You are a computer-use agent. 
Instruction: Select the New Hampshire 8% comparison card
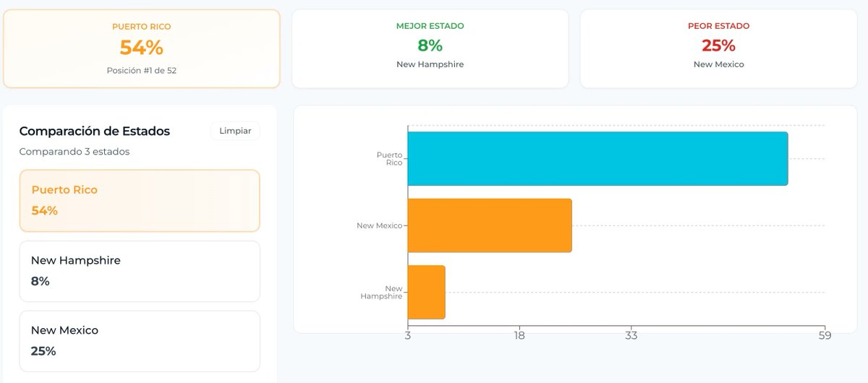(140, 271)
